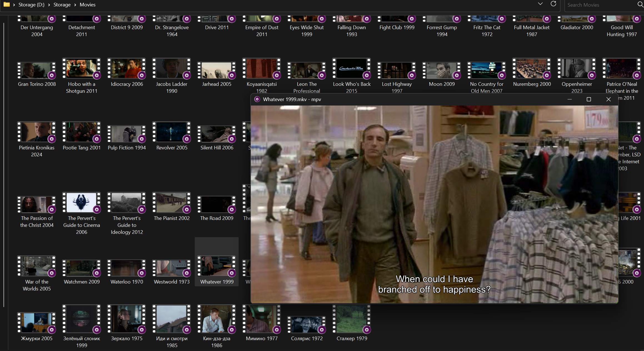644x351 pixels.
Task: Click the Movies breadcrumb segment
Action: (88, 5)
